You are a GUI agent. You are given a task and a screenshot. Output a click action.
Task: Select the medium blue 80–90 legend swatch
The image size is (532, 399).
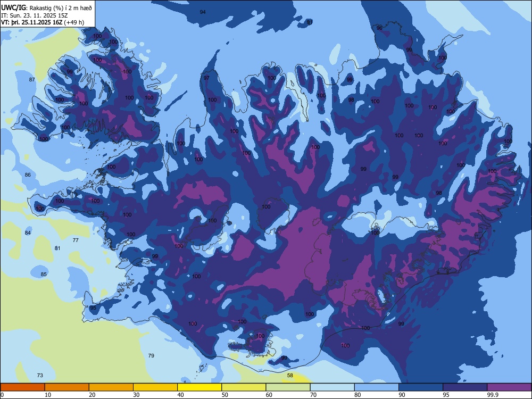pyautogui.click(x=377, y=387)
